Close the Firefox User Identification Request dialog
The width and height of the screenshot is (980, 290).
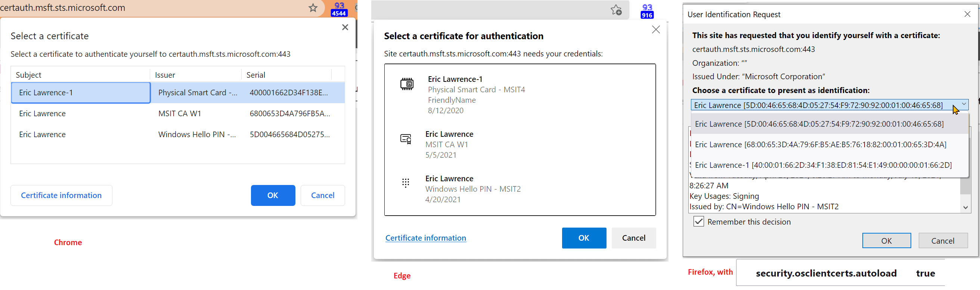pos(967,14)
